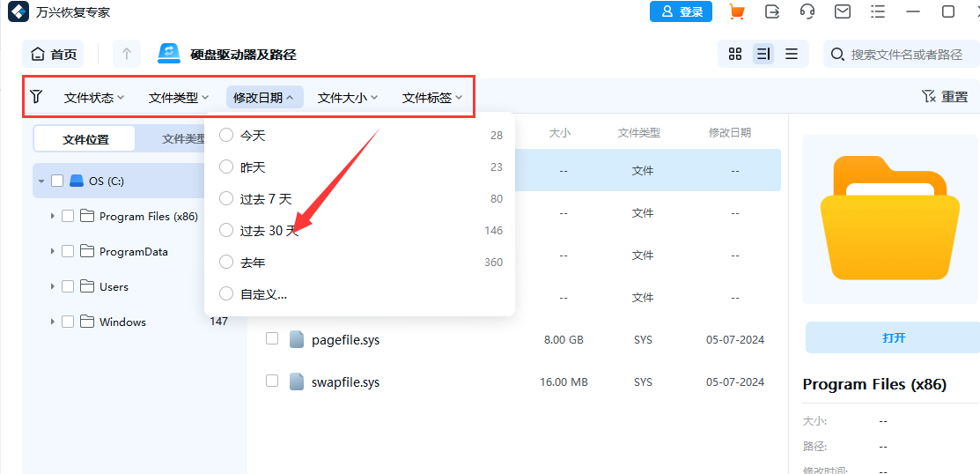The width and height of the screenshot is (980, 474).
Task: Click the 万兴恢复专家 app logo
Action: (18, 11)
